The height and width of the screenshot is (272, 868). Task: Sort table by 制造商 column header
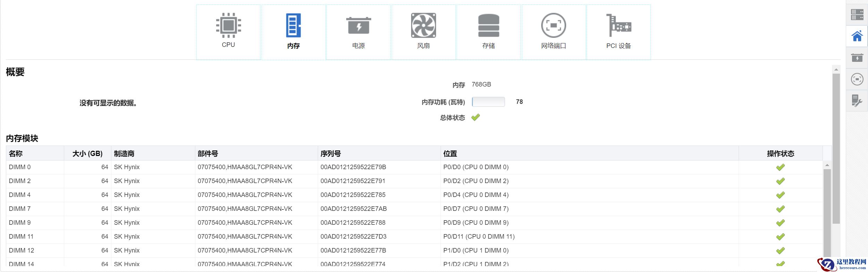pyautogui.click(x=153, y=153)
